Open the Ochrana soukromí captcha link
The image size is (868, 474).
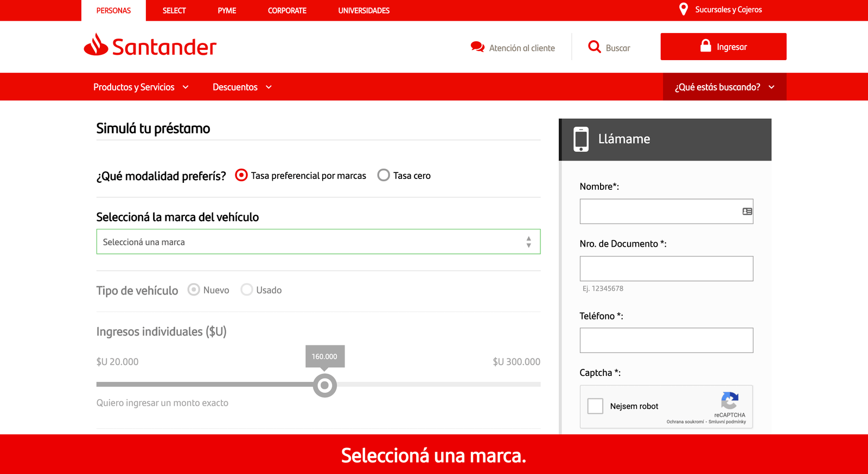coord(685,421)
